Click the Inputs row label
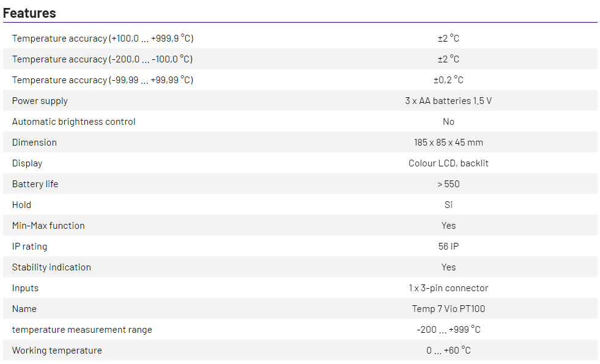Image resolution: width=600 pixels, height=364 pixels. point(25,288)
